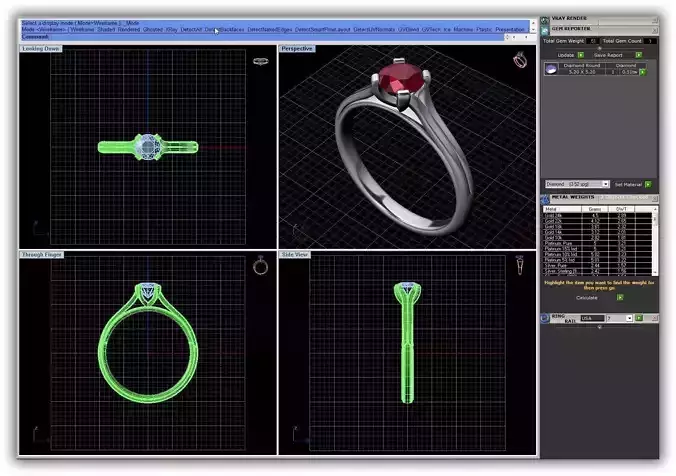Click the Ring Rail green go arrow
Viewport: 676px width, 476px height.
pyautogui.click(x=639, y=318)
